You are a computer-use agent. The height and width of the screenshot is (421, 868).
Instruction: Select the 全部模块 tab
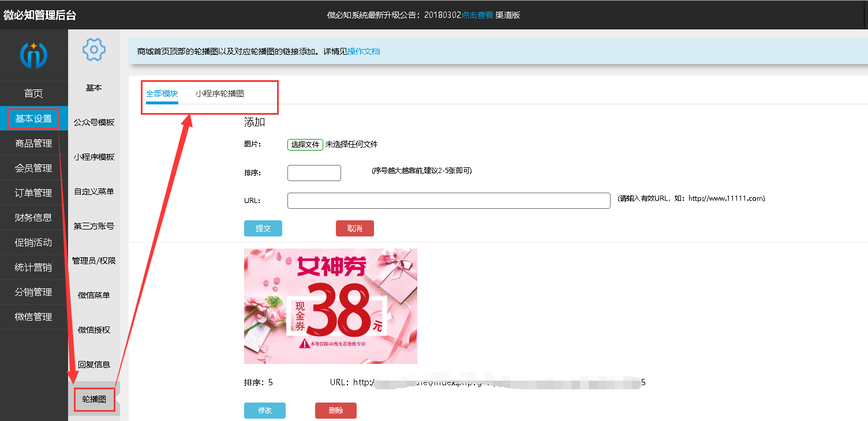click(161, 92)
